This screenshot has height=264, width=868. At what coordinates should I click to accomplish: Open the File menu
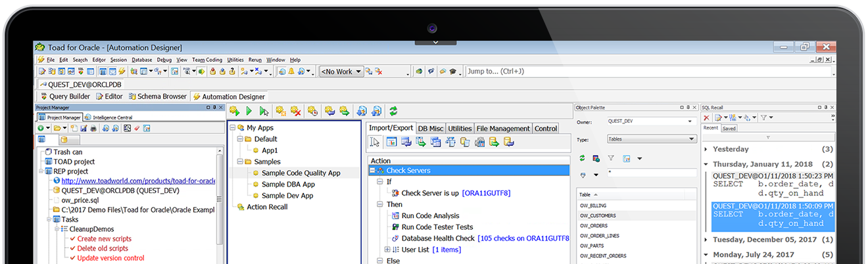coord(51,60)
